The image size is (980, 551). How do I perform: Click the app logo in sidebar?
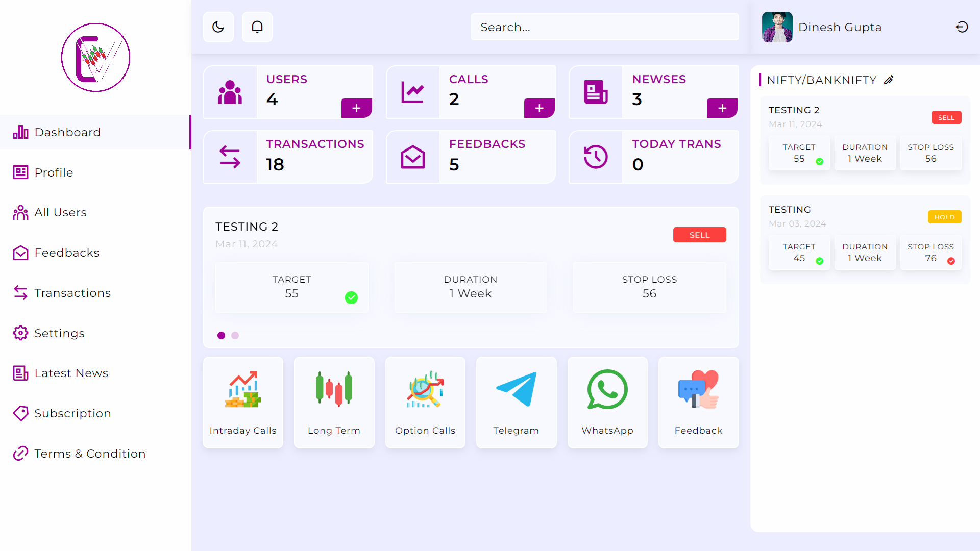[x=95, y=57]
